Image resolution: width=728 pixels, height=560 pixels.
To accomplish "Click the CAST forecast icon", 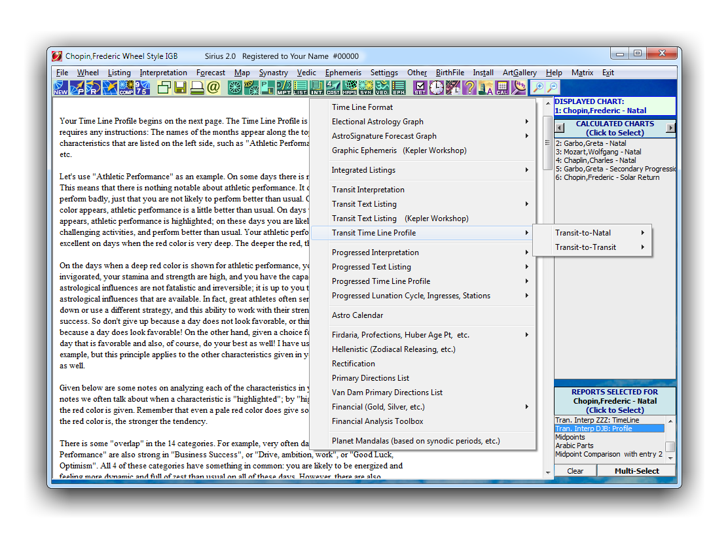I will coord(333,87).
